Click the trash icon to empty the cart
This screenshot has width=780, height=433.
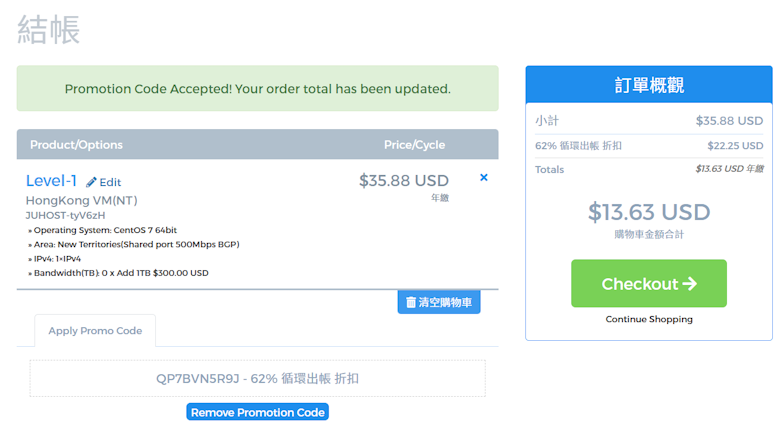click(x=411, y=302)
